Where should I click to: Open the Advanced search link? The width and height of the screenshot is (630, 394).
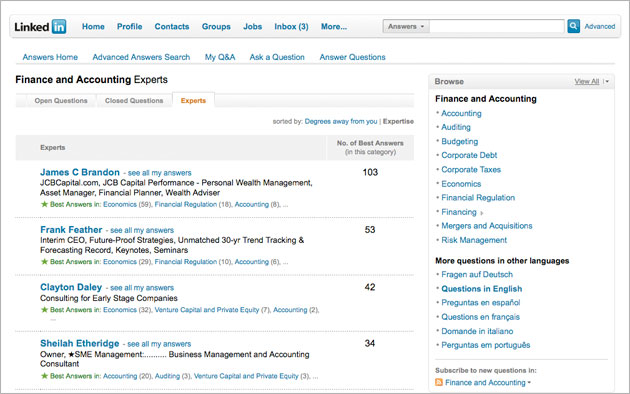pos(599,27)
